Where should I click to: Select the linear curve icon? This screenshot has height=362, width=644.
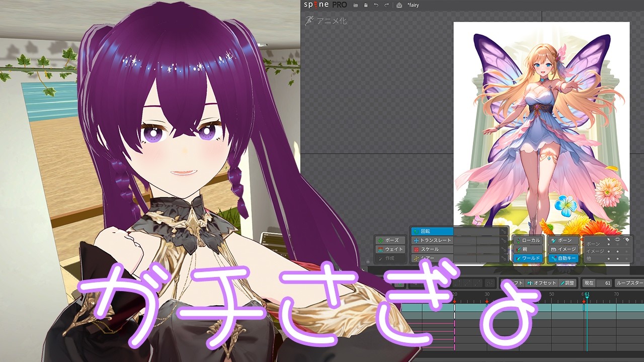(x=468, y=283)
